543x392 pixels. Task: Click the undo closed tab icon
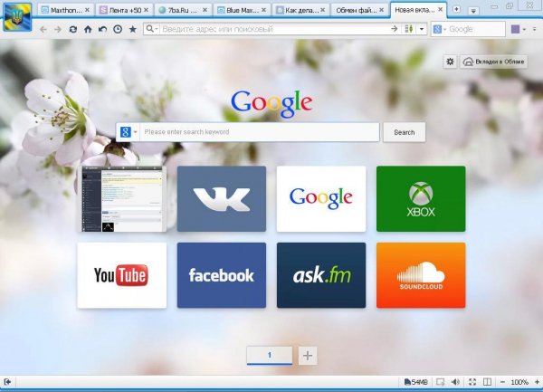click(103, 30)
